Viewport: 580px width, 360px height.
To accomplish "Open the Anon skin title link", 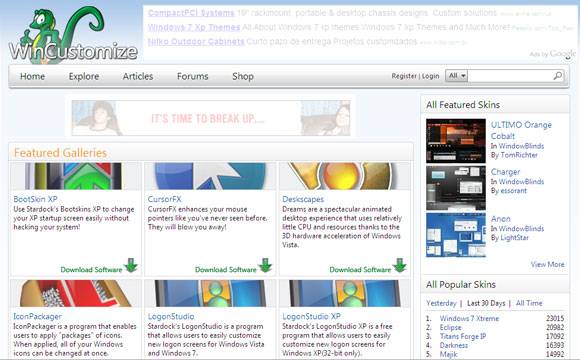I will pos(500,219).
